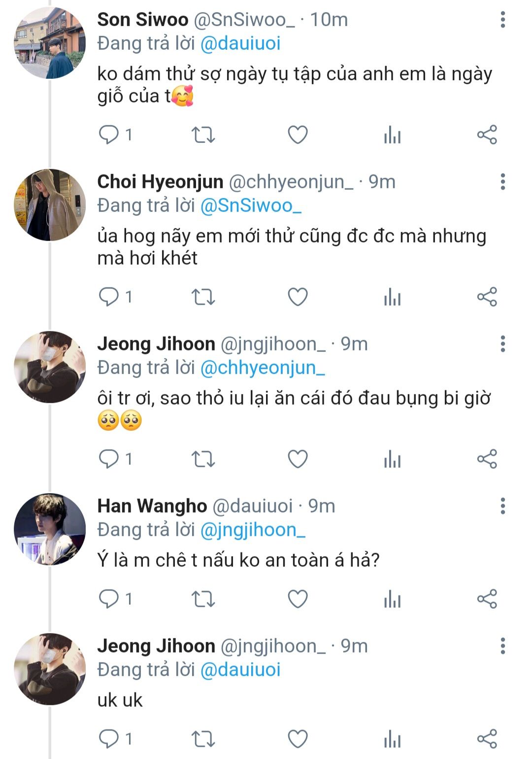The image size is (532, 759).
Task: Open three-dot menu on Choi Hyeonjun's tweet
Action: (502, 182)
